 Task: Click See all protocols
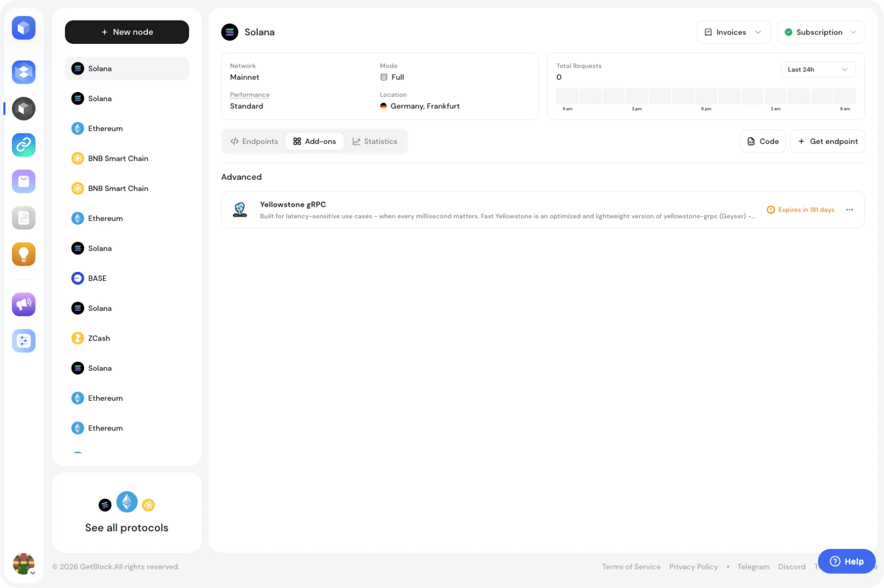[126, 527]
